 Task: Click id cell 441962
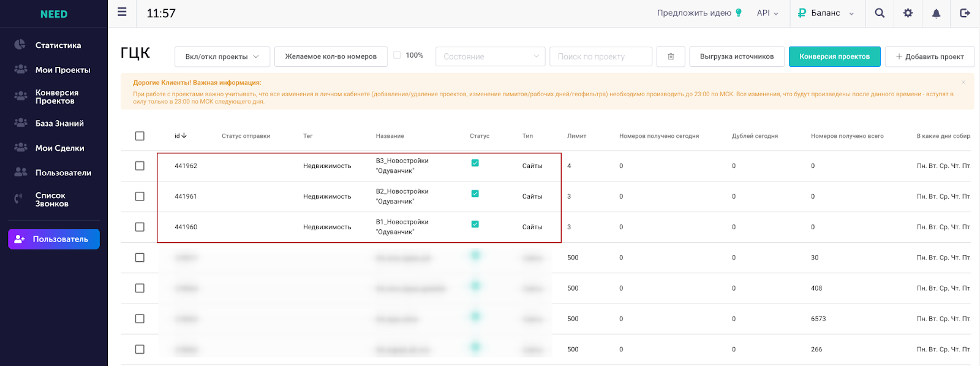pyautogui.click(x=186, y=166)
